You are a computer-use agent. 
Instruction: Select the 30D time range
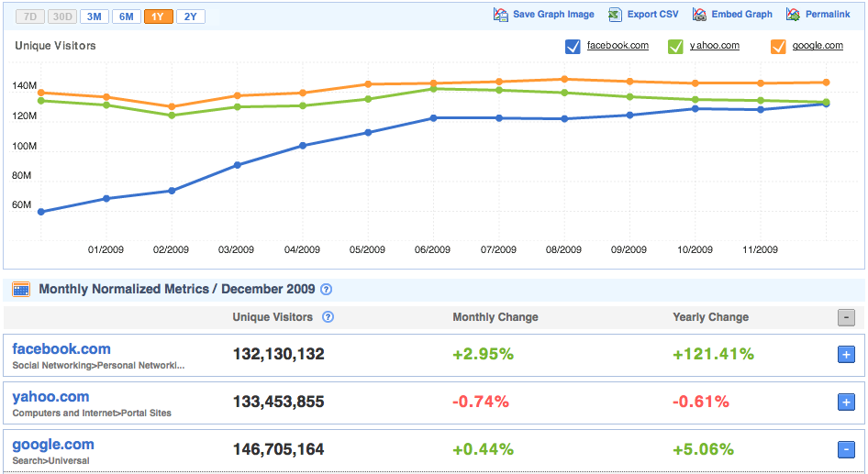(62, 17)
